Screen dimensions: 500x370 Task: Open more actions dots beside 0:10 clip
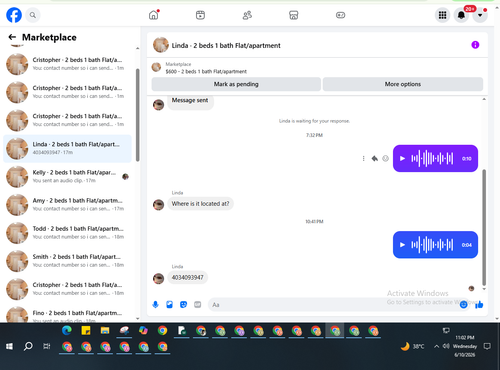click(363, 158)
